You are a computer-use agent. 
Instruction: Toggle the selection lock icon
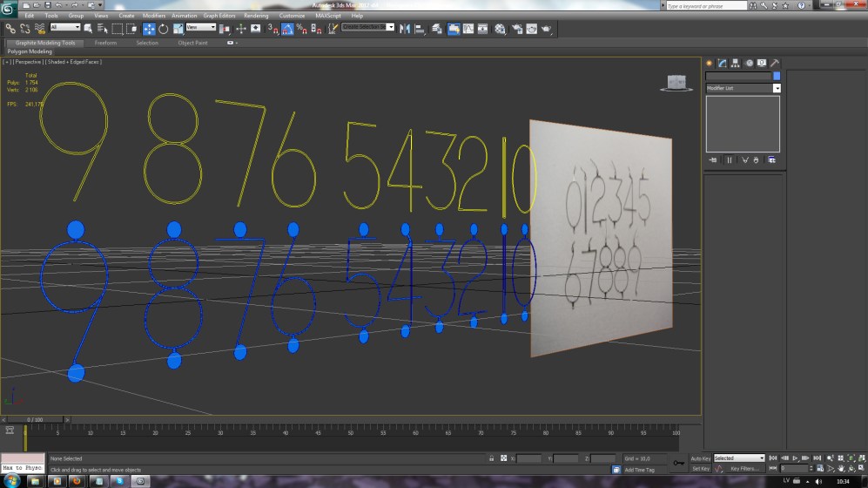click(492, 458)
